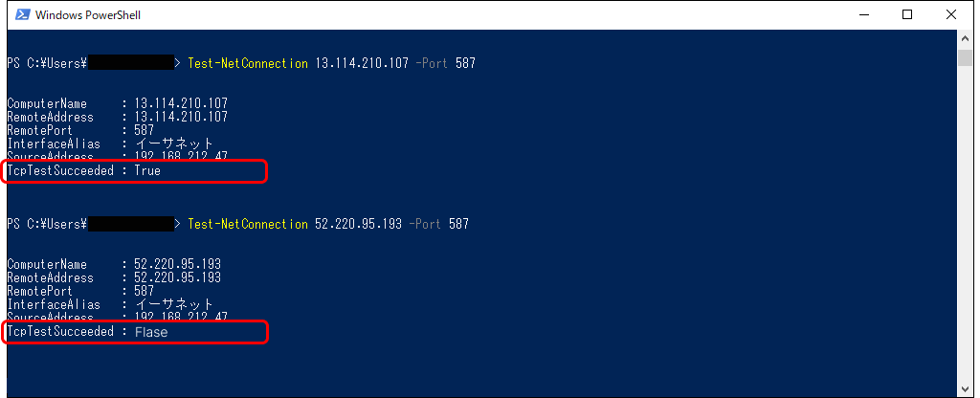This screenshot has height=398, width=980.
Task: Click the vertical scrollbar thumb
Action: click(965, 57)
